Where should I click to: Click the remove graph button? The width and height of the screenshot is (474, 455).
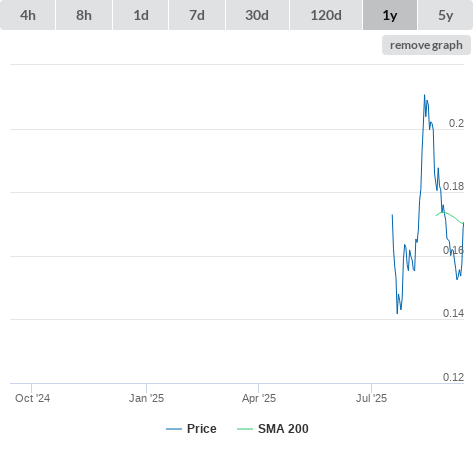pyautogui.click(x=426, y=45)
